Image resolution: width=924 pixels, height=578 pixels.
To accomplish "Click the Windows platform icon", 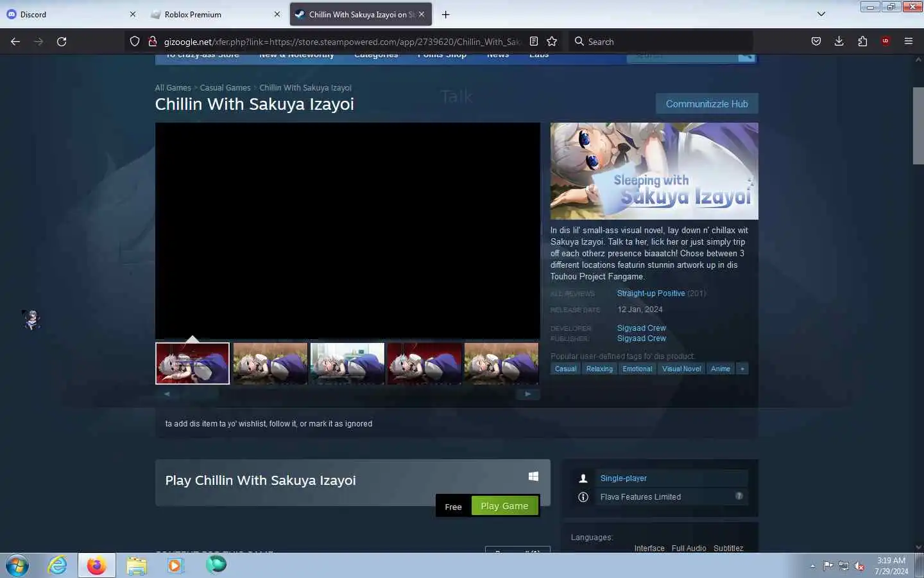I will click(x=533, y=477).
